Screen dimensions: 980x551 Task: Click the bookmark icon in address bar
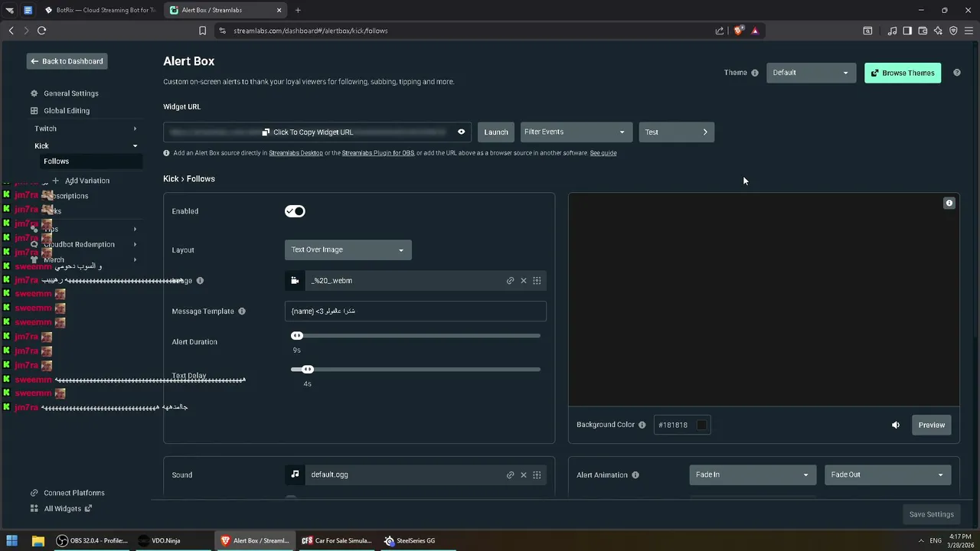202,31
